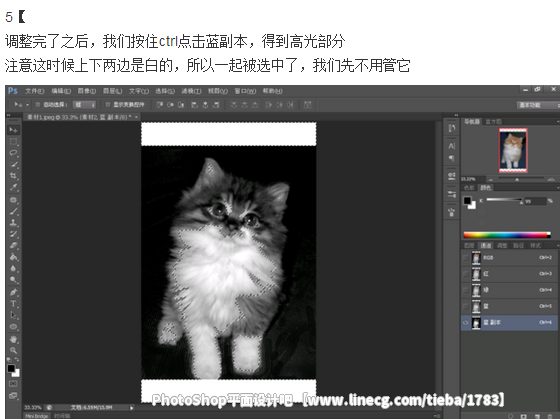Switch to the Paths tab
560x419 pixels.
point(518,245)
